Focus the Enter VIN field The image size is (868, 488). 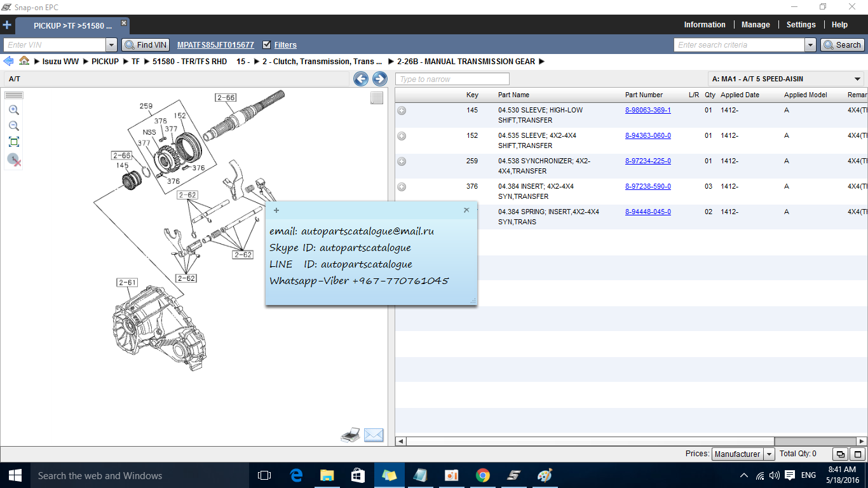click(55, 45)
